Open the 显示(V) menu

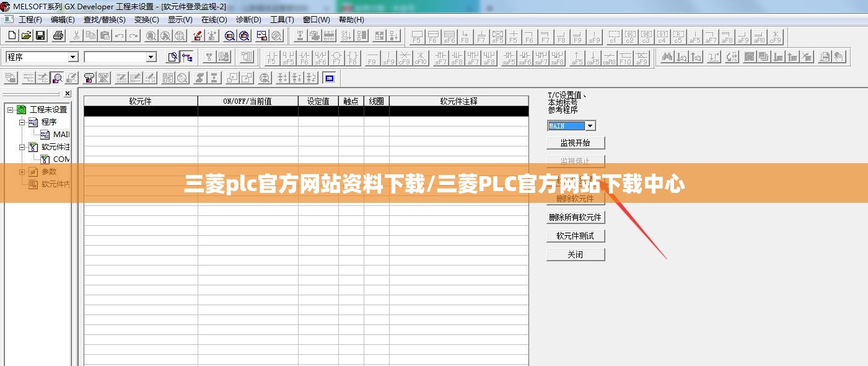[180, 19]
